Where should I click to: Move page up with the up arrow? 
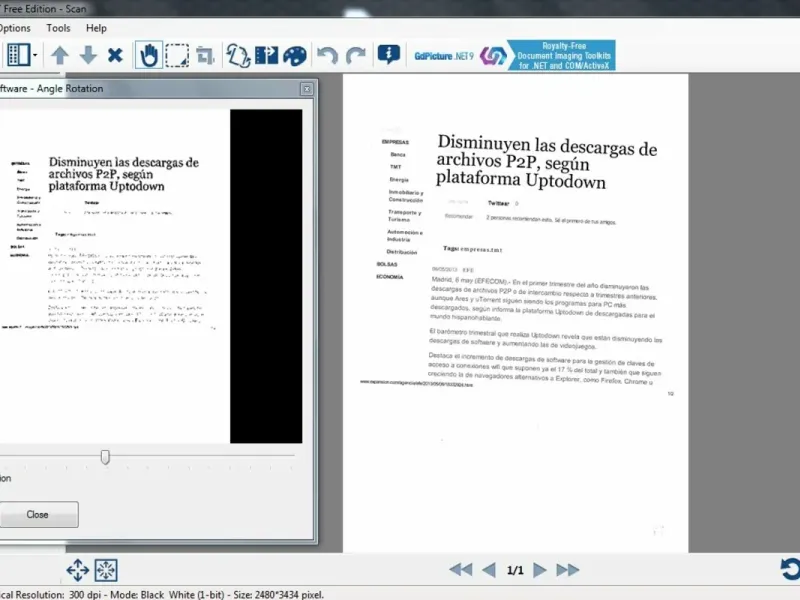[60, 55]
